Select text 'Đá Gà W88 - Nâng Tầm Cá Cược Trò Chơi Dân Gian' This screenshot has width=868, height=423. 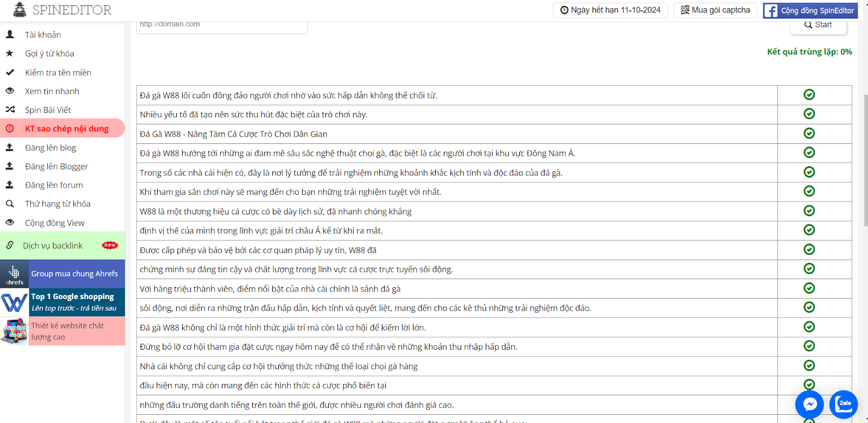tap(233, 134)
